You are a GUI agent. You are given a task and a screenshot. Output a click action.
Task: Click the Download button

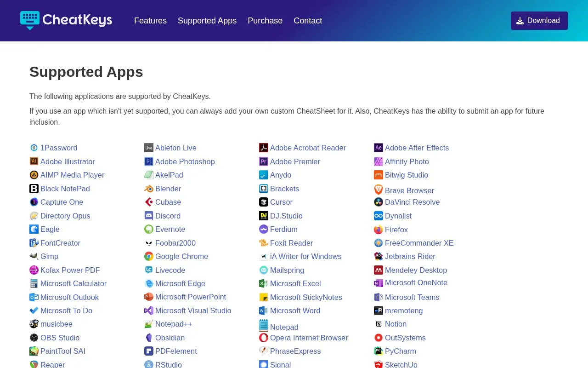[539, 21]
